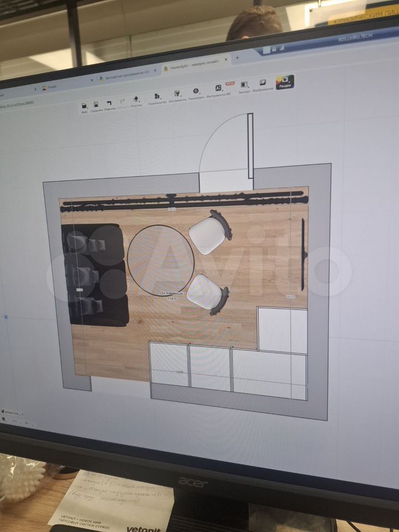Click the Сохранить (Save) icon

96,104
